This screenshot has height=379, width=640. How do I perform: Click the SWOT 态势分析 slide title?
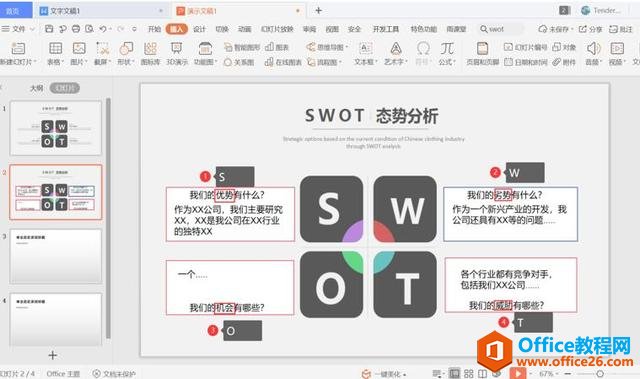371,116
